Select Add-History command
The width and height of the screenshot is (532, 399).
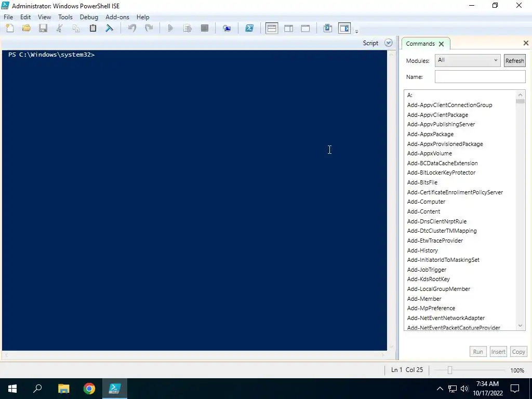pyautogui.click(x=422, y=250)
